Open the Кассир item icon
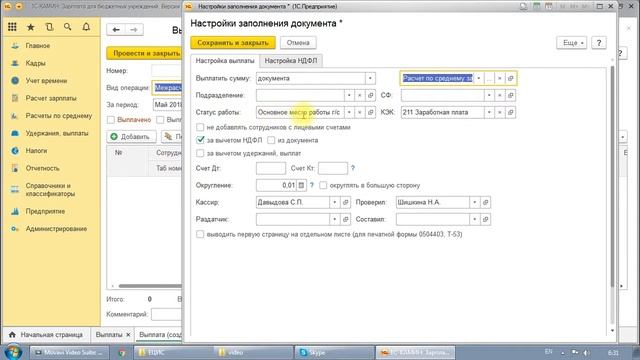The image size is (640, 360). click(346, 202)
